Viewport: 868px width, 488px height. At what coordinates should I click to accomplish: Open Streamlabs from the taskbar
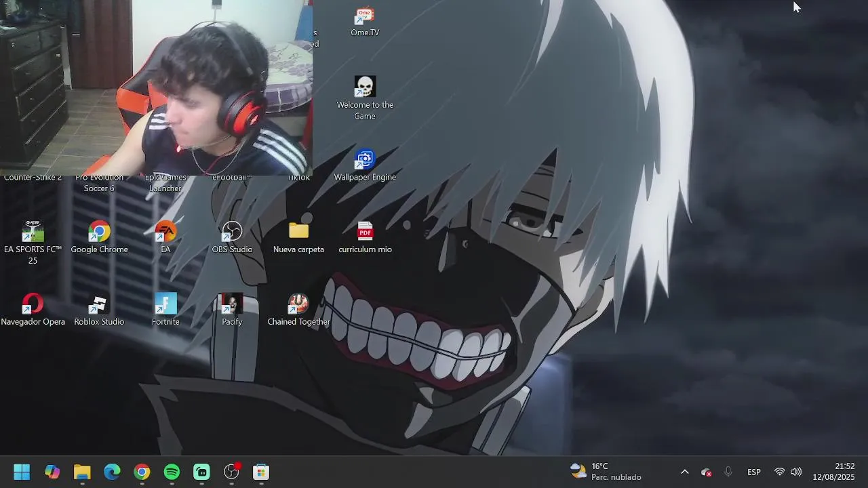201,472
